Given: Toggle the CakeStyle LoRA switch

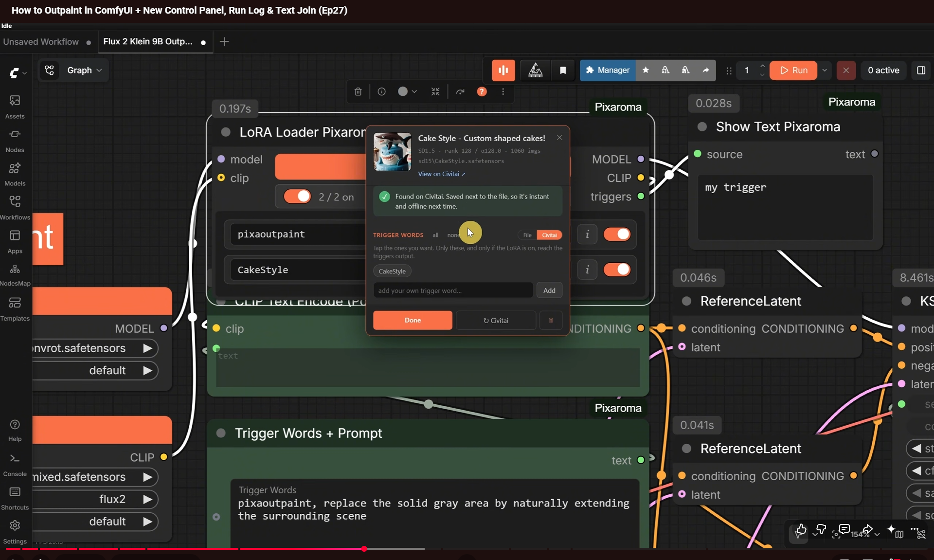Looking at the screenshot, I should point(617,270).
